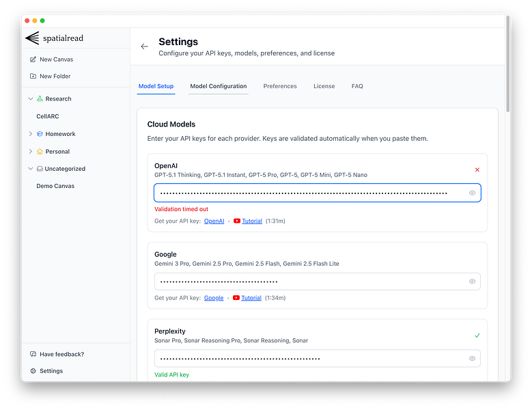Click the Uncategorized inbox icon

coord(40,169)
